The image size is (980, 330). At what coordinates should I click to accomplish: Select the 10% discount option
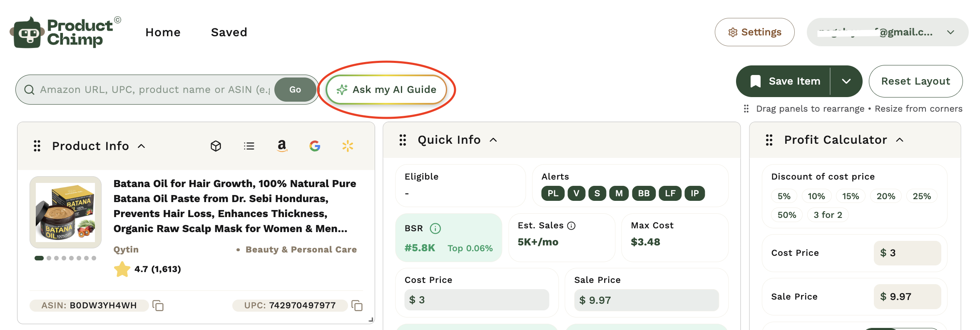tap(816, 196)
